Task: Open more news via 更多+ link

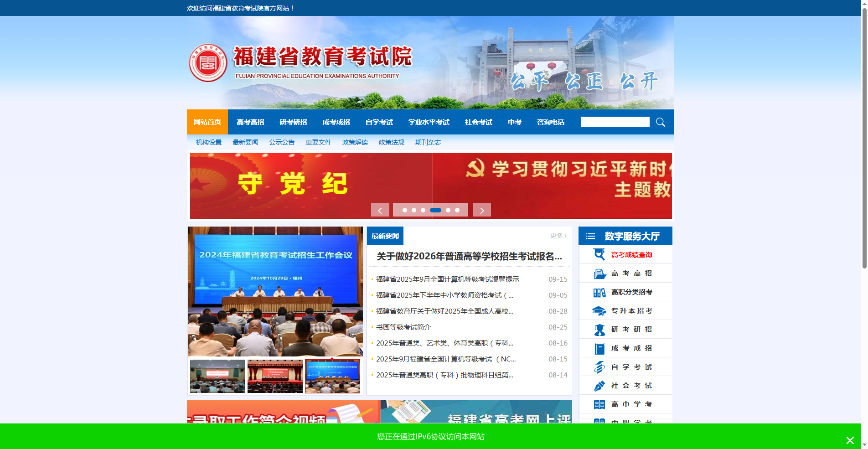Action: coord(557,236)
